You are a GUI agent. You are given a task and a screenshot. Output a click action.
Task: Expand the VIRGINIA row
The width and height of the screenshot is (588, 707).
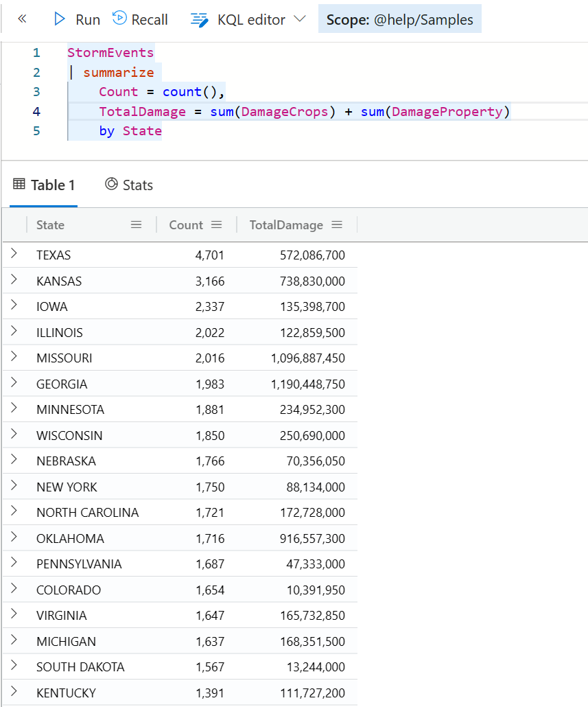coord(14,613)
